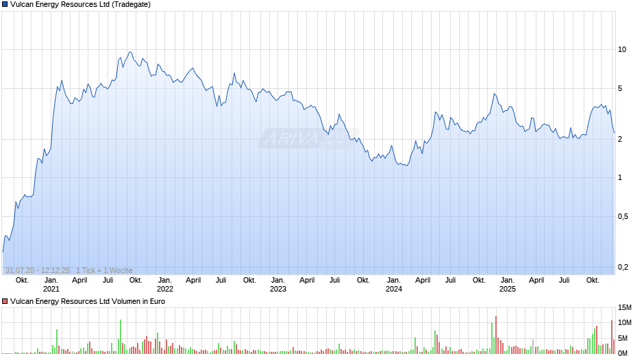Viewport: 644px width, 360px height.
Task: Click the last 'Okt.' label after Jan. 2025
Action: (593, 281)
